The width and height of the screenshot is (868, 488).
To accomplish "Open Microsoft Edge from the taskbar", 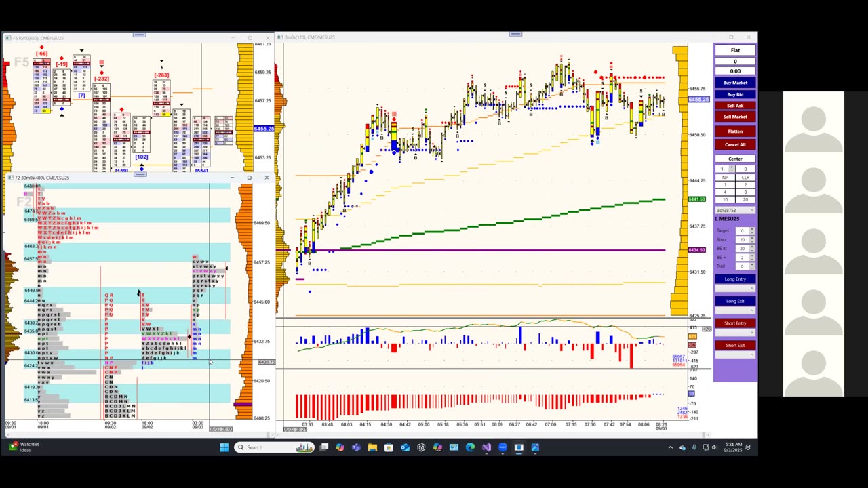I will pos(470,447).
